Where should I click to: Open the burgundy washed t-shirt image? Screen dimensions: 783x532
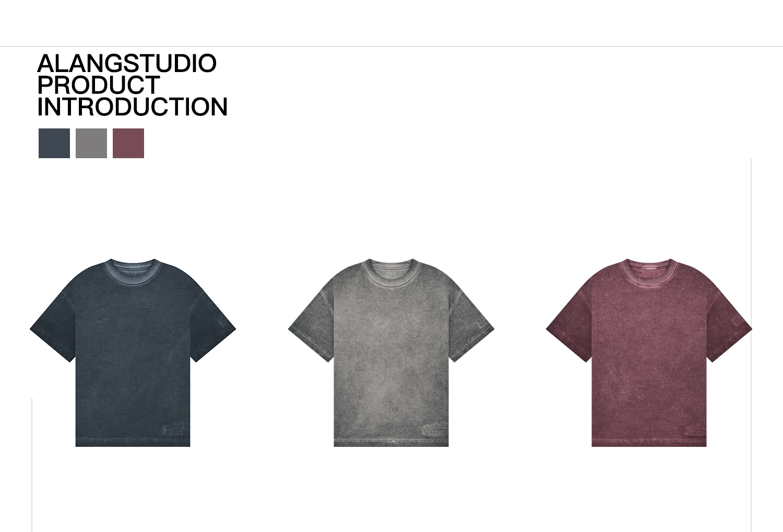click(649, 352)
